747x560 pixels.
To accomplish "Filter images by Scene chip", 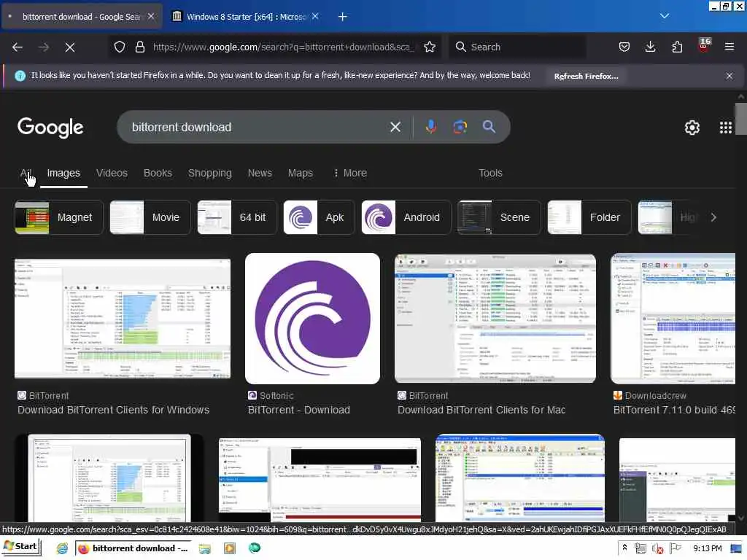I will [x=499, y=217].
